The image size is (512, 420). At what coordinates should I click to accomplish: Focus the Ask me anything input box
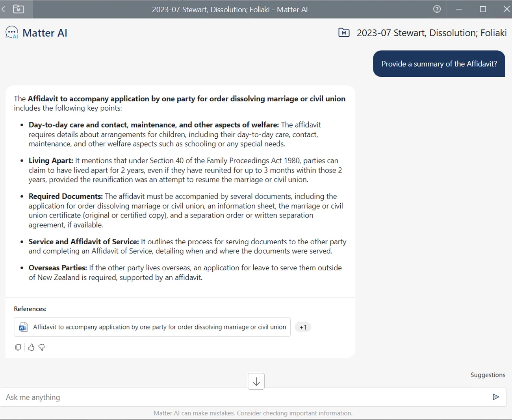click(244, 397)
